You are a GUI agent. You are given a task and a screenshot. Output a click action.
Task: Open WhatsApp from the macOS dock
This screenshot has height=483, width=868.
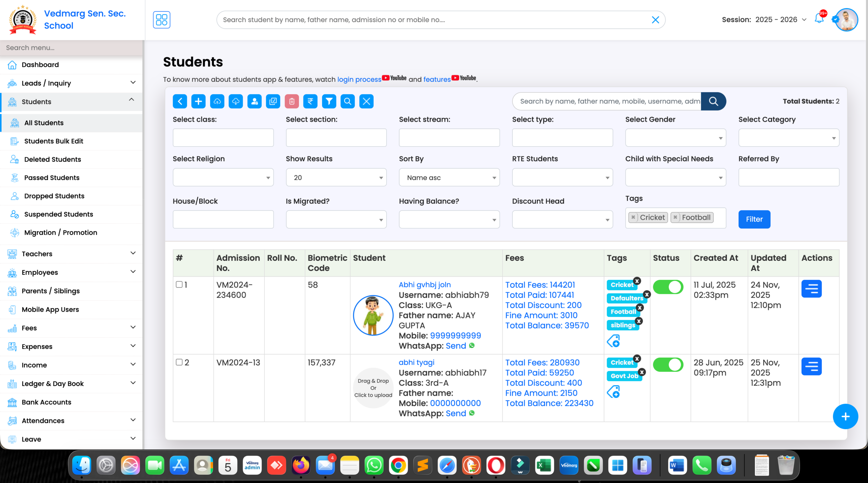(x=374, y=465)
